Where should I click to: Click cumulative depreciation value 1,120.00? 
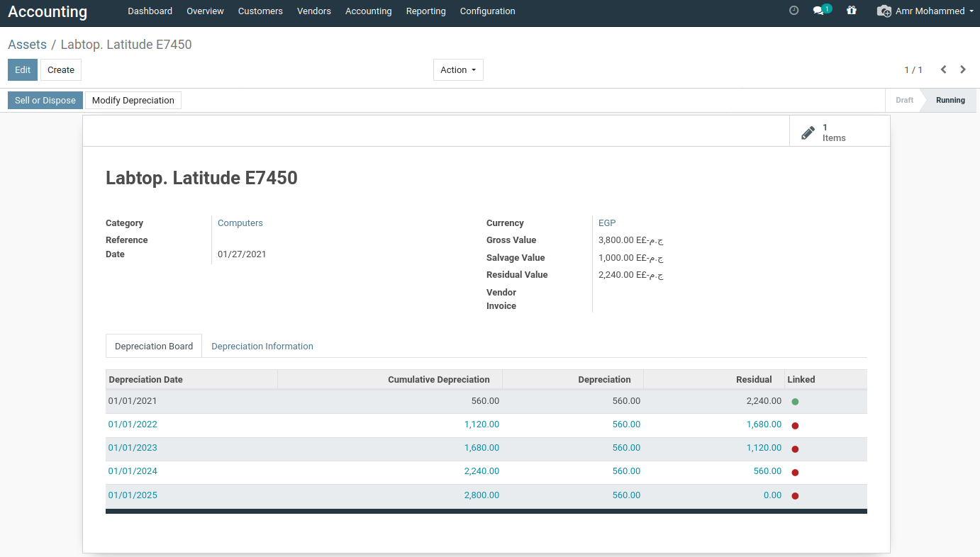pyautogui.click(x=481, y=424)
